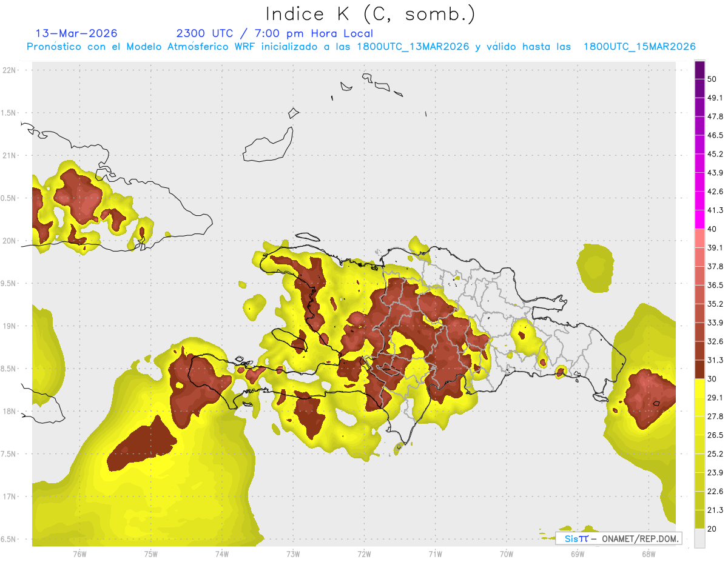
Task: Click the "17N" latitude label
Action: [x=10, y=497]
